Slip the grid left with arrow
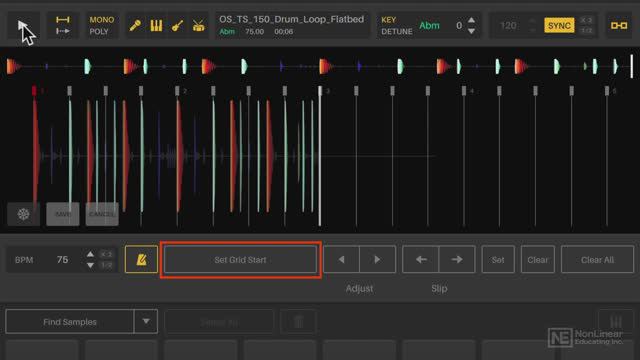The width and height of the screenshot is (640, 360). [x=421, y=260]
